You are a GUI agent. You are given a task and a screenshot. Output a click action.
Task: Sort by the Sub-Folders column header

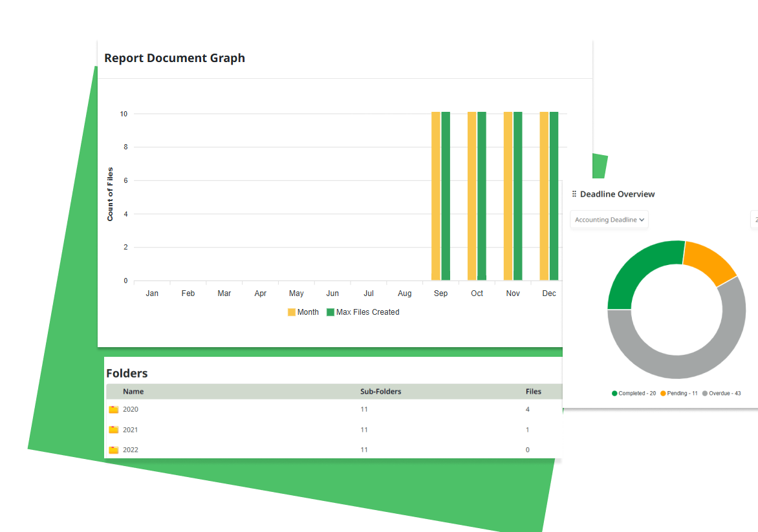click(x=380, y=391)
